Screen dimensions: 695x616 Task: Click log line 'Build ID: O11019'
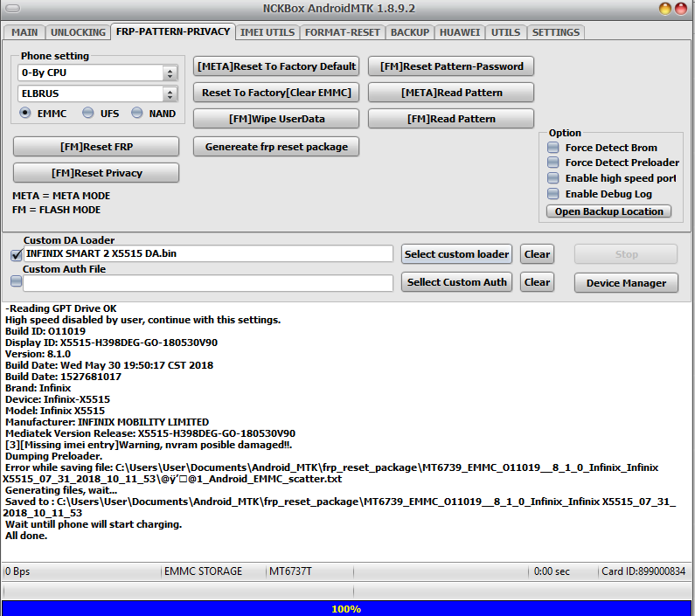45,331
